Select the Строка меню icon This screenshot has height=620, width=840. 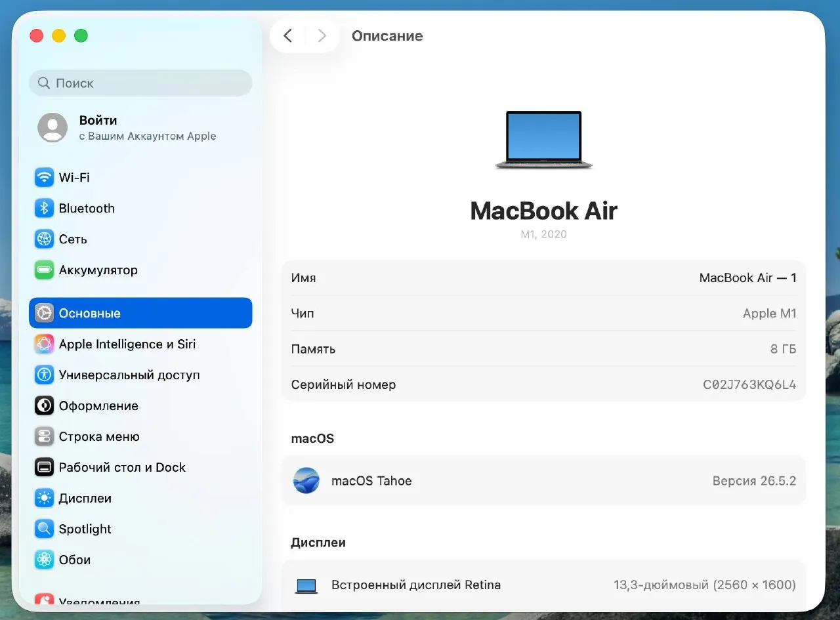(44, 436)
